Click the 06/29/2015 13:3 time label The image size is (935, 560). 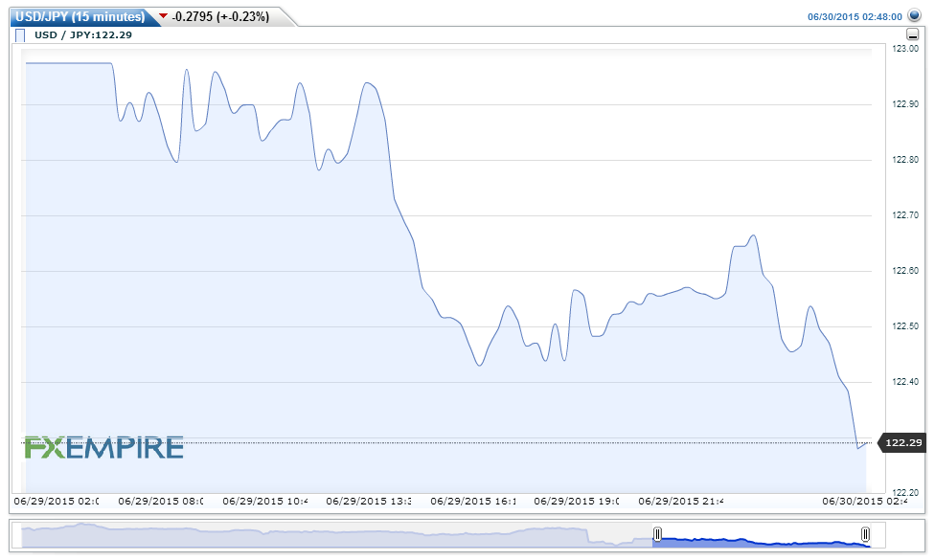pos(369,501)
